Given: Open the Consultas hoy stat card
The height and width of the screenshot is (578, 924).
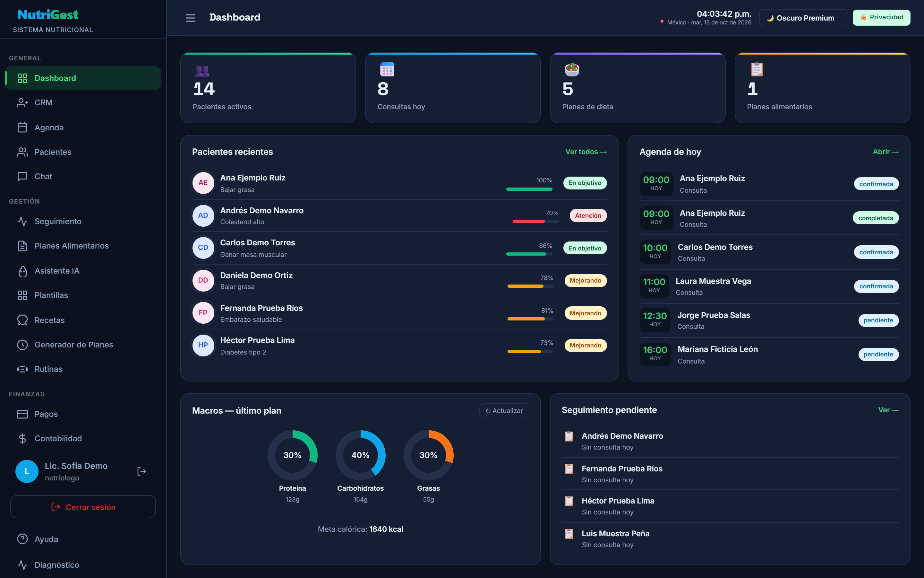Looking at the screenshot, I should click(x=453, y=88).
